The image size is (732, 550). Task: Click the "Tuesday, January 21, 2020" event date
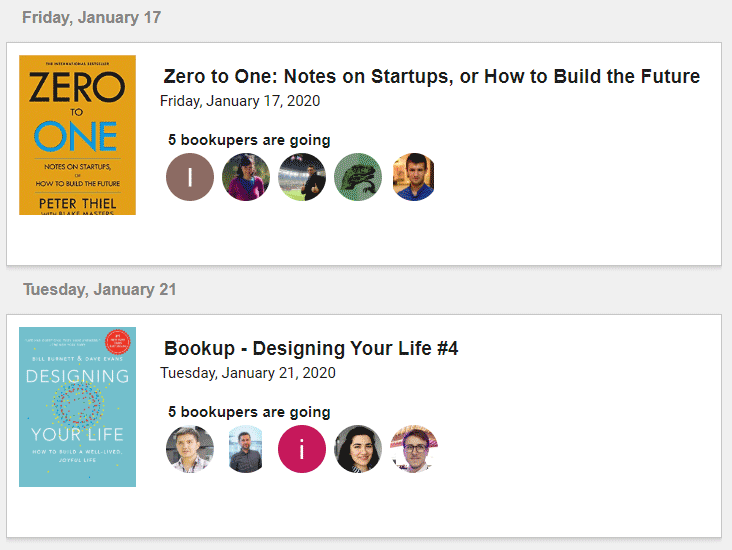[x=248, y=373]
